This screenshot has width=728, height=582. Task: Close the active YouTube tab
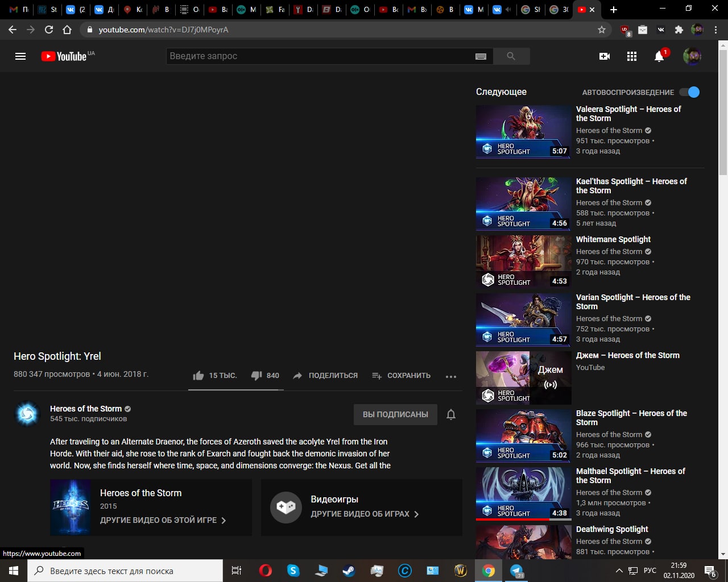pos(592,10)
